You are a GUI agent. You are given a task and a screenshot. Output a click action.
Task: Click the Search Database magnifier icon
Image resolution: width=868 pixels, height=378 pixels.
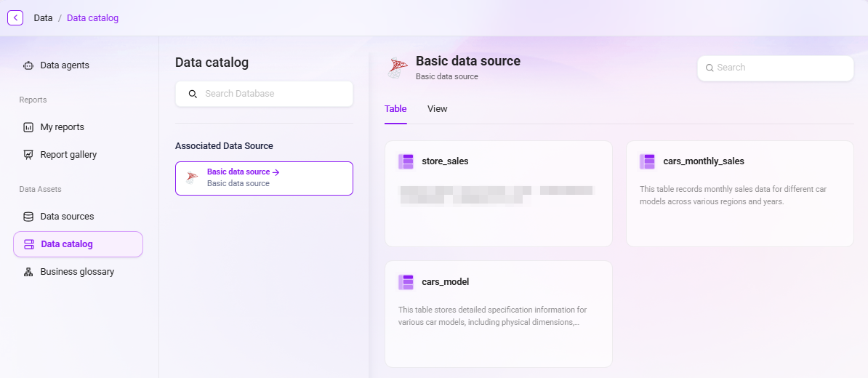[x=193, y=94]
